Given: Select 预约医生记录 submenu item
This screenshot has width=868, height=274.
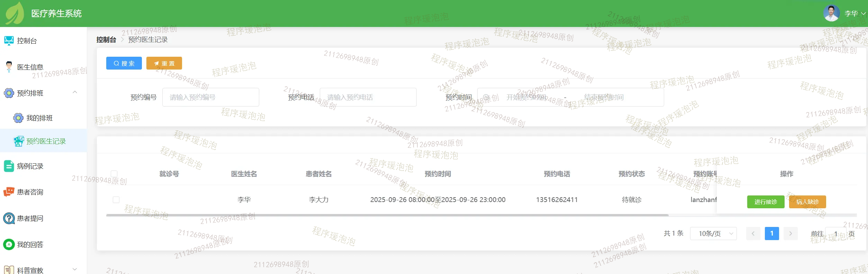Looking at the screenshot, I should (x=43, y=141).
